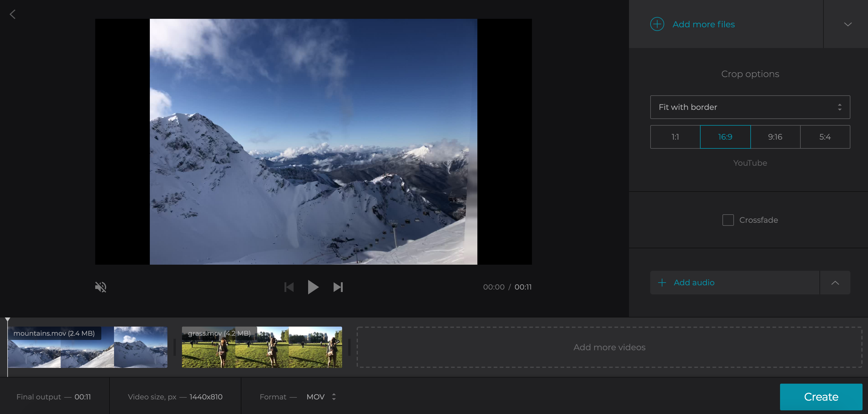
Task: Choose the 5:4 crop option
Action: coord(825,137)
